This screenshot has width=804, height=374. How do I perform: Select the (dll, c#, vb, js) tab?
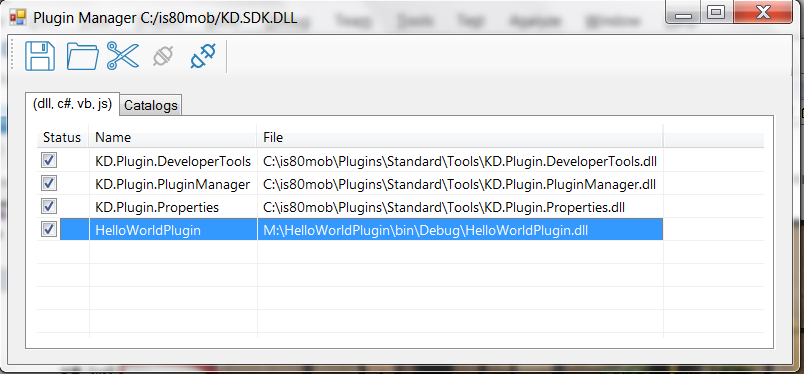coord(72,104)
